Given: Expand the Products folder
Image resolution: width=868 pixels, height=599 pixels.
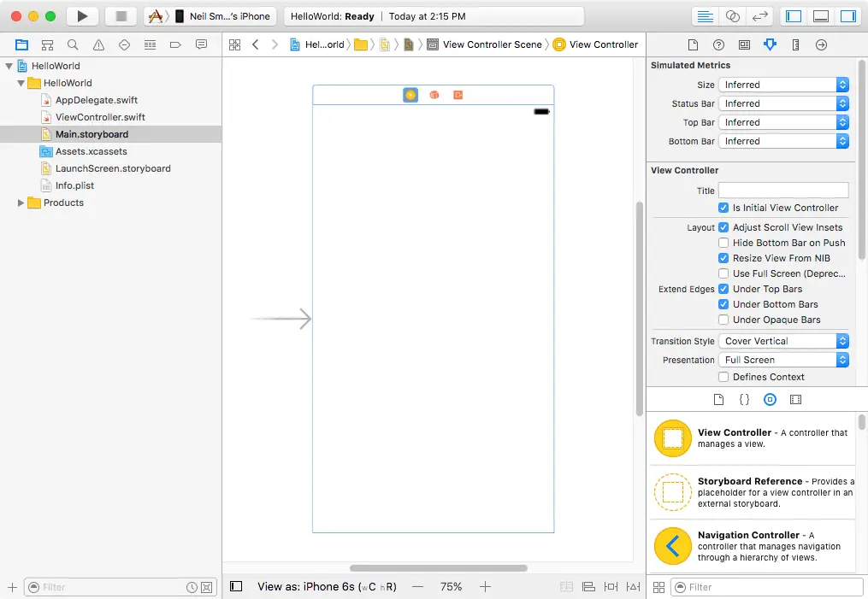Looking at the screenshot, I should click(x=21, y=203).
